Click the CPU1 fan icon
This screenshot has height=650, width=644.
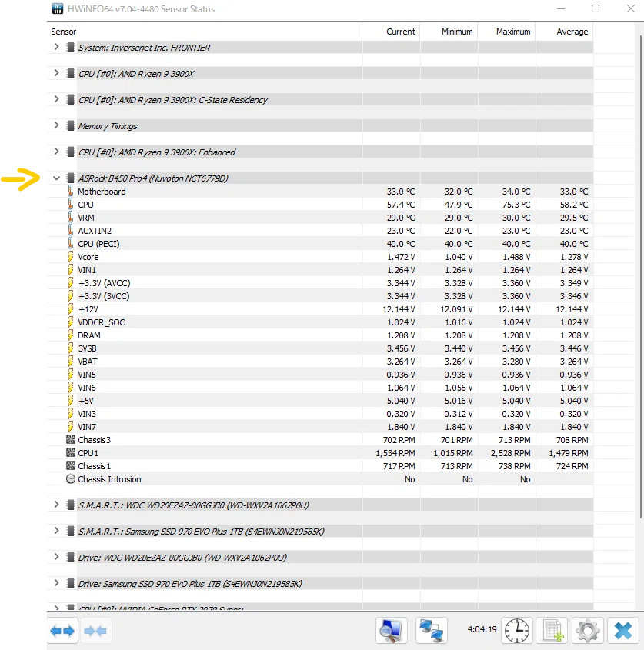(71, 452)
